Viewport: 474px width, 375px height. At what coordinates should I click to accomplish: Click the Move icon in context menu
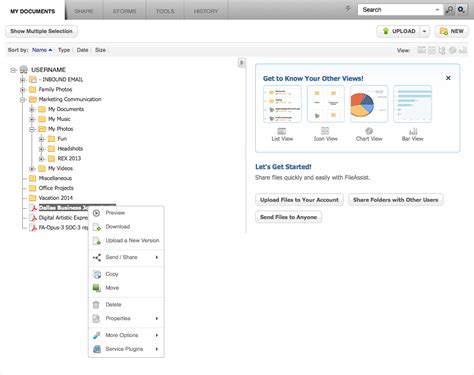pyautogui.click(x=97, y=288)
